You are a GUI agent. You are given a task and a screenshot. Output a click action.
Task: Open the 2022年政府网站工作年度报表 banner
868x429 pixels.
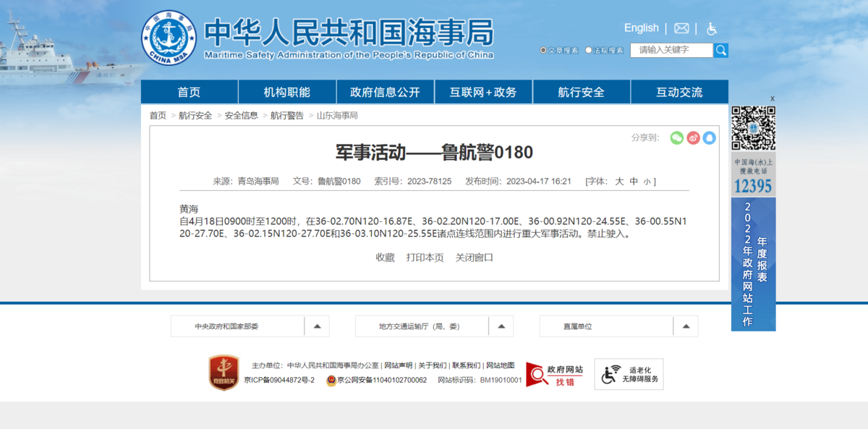click(x=753, y=264)
